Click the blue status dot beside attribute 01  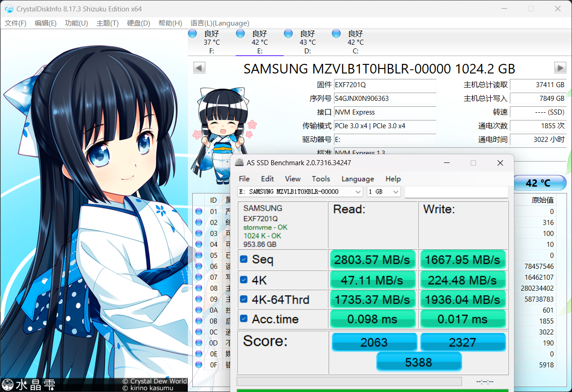(198, 211)
